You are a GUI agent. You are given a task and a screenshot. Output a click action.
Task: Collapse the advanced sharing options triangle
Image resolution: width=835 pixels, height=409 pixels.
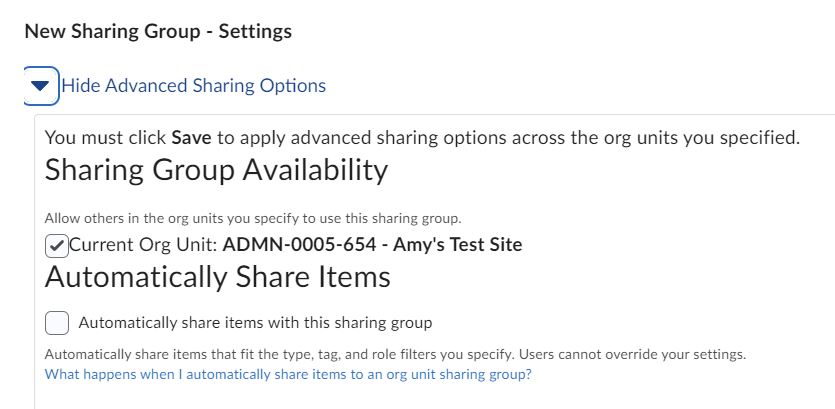coord(40,86)
